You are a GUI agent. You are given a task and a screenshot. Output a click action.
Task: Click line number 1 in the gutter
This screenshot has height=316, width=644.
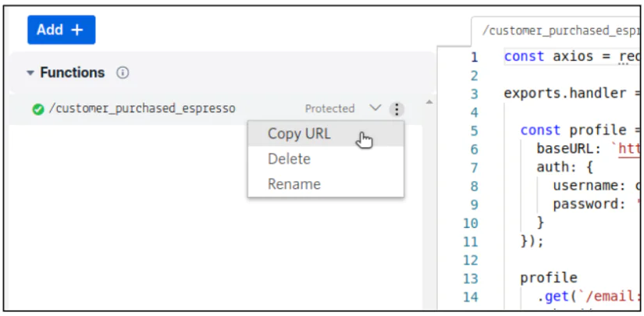coord(473,57)
